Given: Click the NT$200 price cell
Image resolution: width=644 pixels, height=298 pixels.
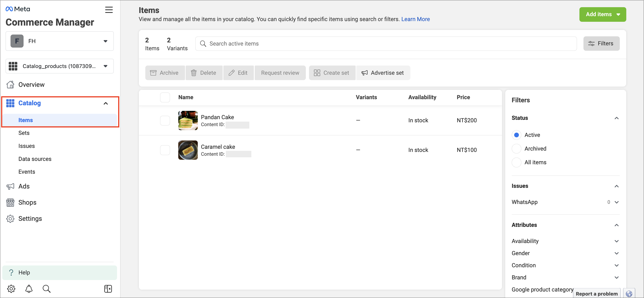Looking at the screenshot, I should pyautogui.click(x=466, y=120).
